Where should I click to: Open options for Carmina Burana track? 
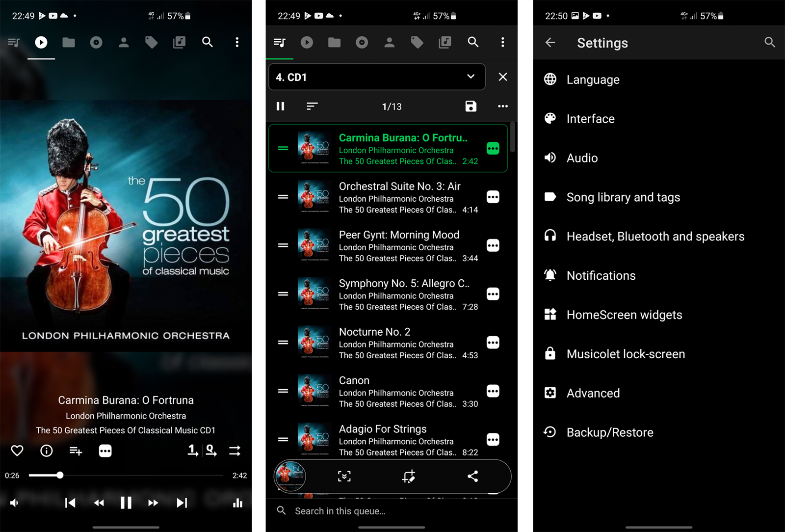coord(493,148)
